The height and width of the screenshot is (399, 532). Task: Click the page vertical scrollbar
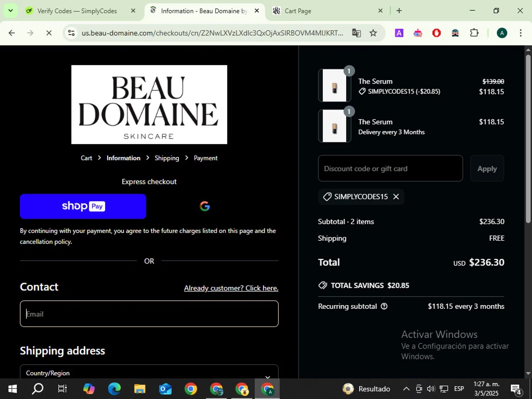[x=528, y=138]
